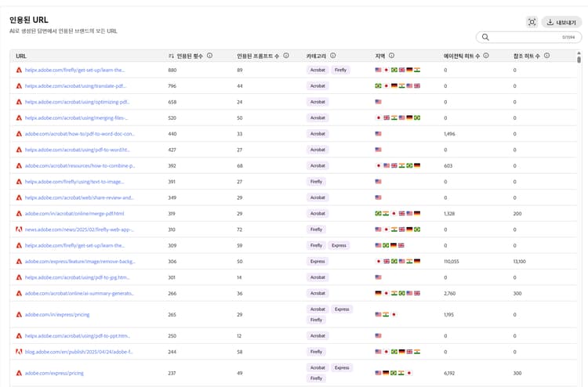Click info icon next to 에이전틱 히트 수

(x=487, y=56)
